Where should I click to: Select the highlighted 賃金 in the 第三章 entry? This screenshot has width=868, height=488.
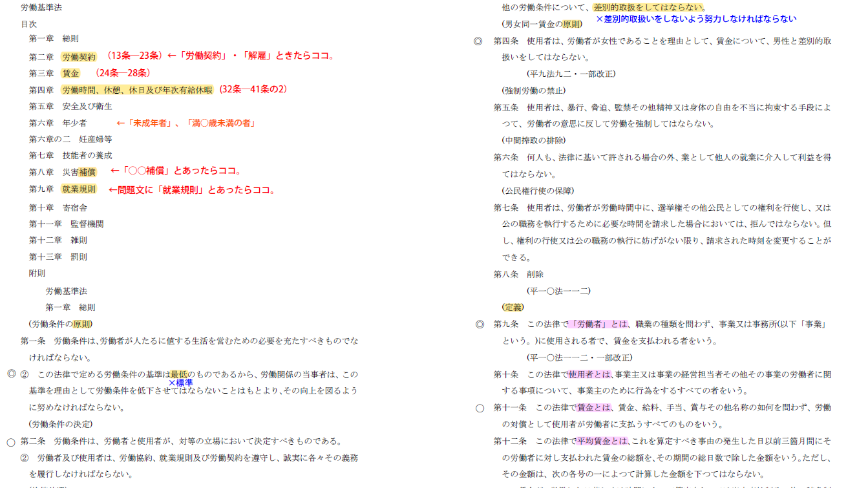[71, 74]
